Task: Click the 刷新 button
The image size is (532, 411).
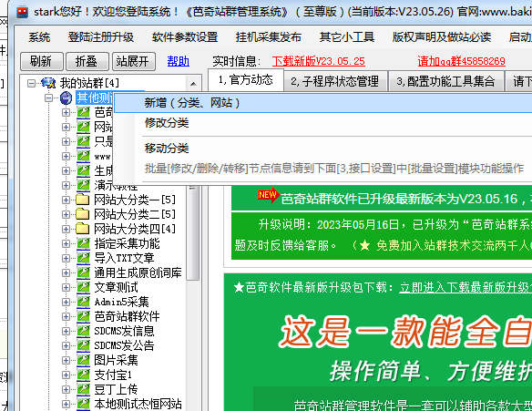Action: point(41,61)
